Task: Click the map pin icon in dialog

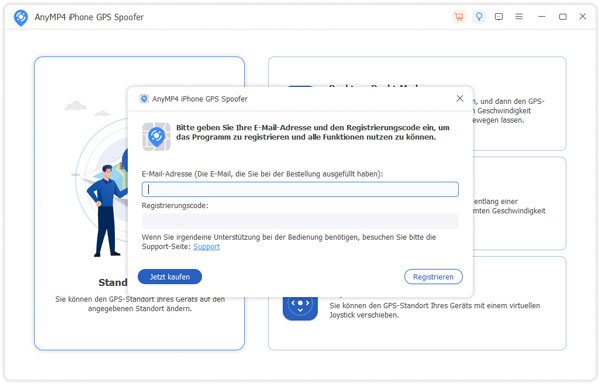Action: coord(156,137)
